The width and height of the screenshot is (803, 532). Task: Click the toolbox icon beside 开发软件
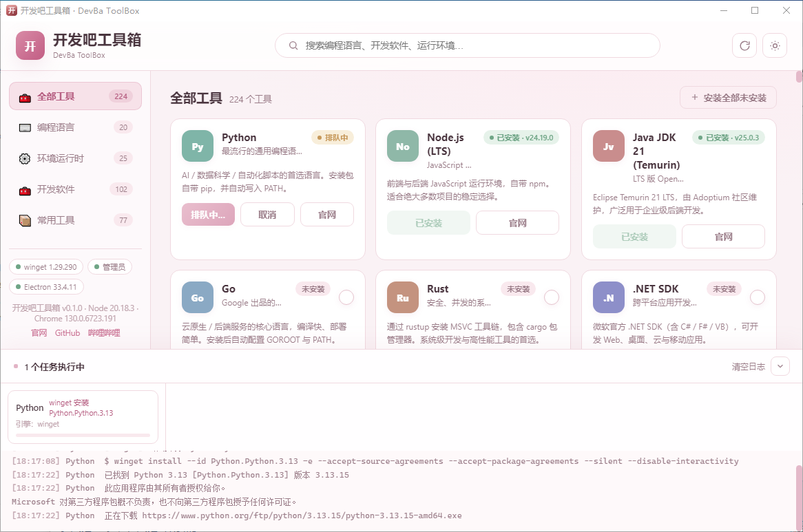(x=25, y=190)
